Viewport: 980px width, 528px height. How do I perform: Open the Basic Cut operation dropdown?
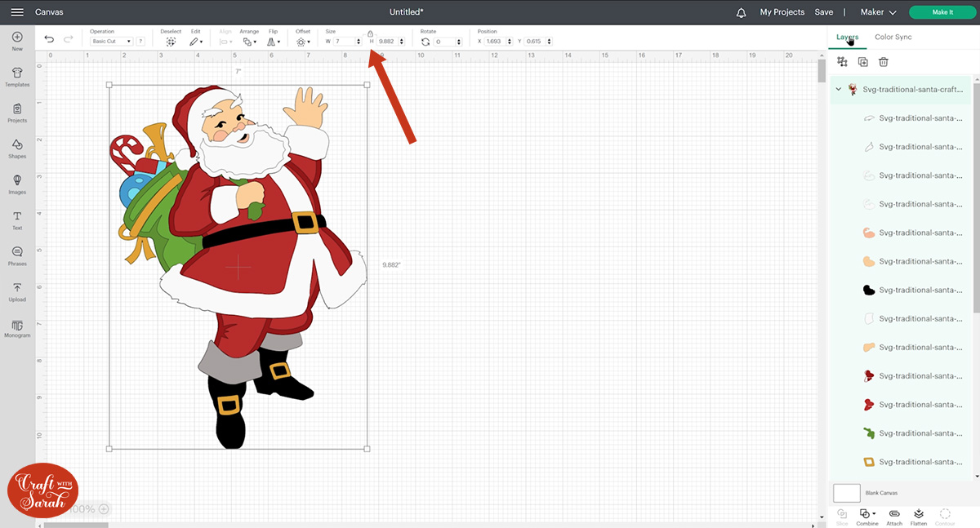(x=112, y=40)
